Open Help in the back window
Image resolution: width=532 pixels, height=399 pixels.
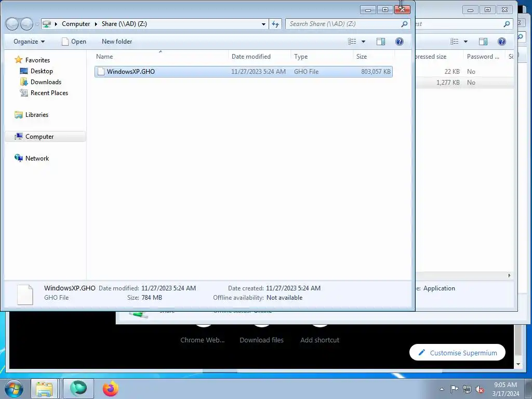[x=502, y=42]
